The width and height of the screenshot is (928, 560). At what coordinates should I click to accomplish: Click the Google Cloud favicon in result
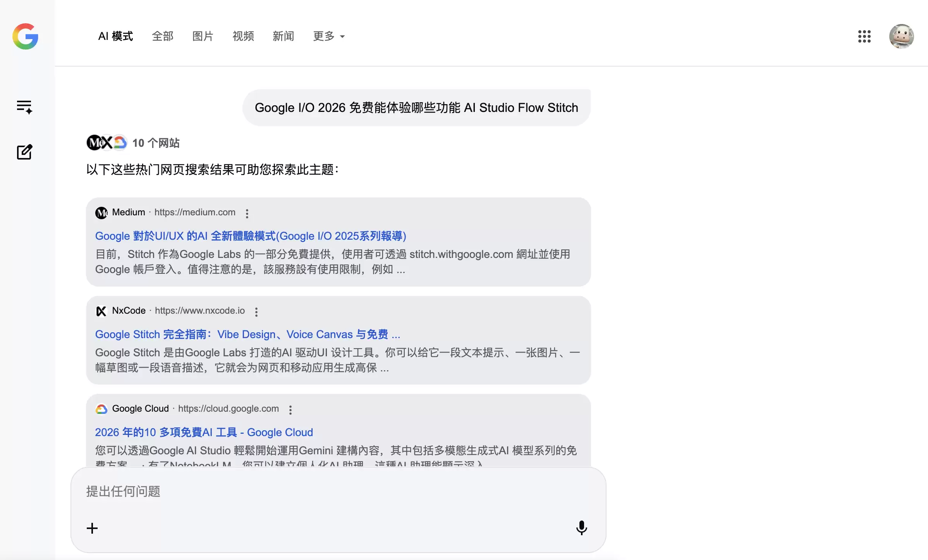[x=101, y=409]
